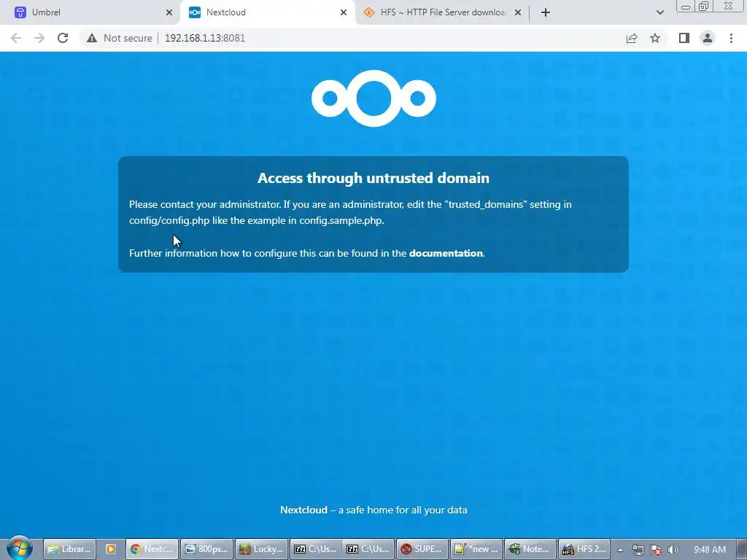Close the Nextcloud tab
This screenshot has height=560, width=747.
coord(343,12)
